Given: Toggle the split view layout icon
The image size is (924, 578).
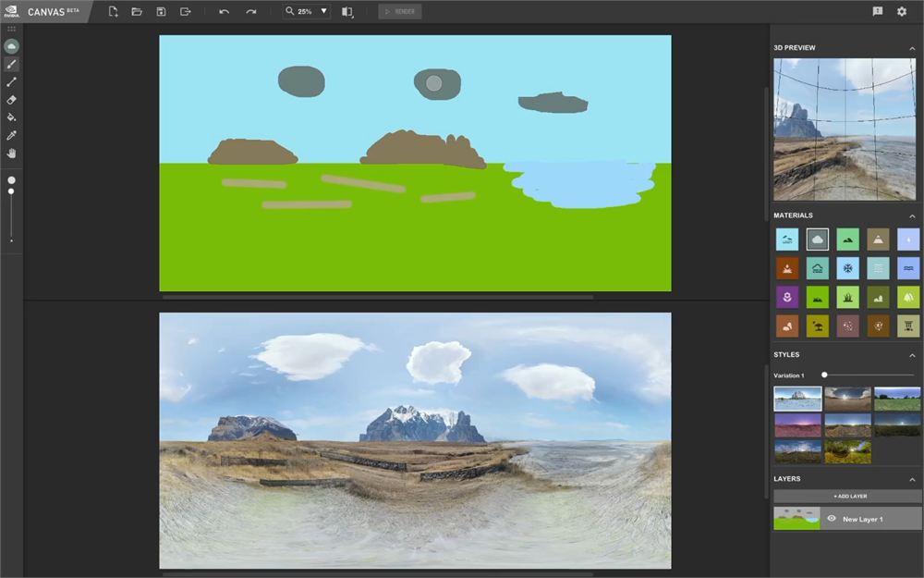Looking at the screenshot, I should tap(347, 12).
